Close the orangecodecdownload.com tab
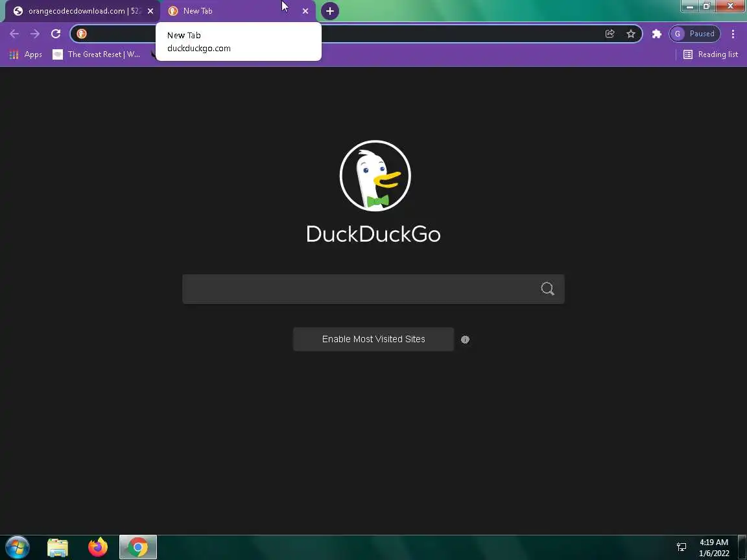This screenshot has height=560, width=747. [x=150, y=11]
